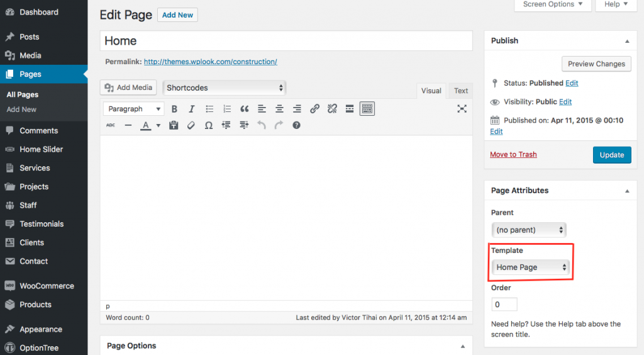The height and width of the screenshot is (355, 644).
Task: Open the Template dropdown showing Home Page
Action: pos(531,268)
